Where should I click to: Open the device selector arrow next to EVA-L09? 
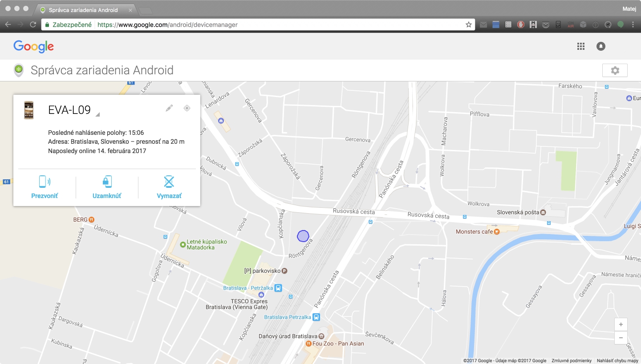pyautogui.click(x=97, y=115)
